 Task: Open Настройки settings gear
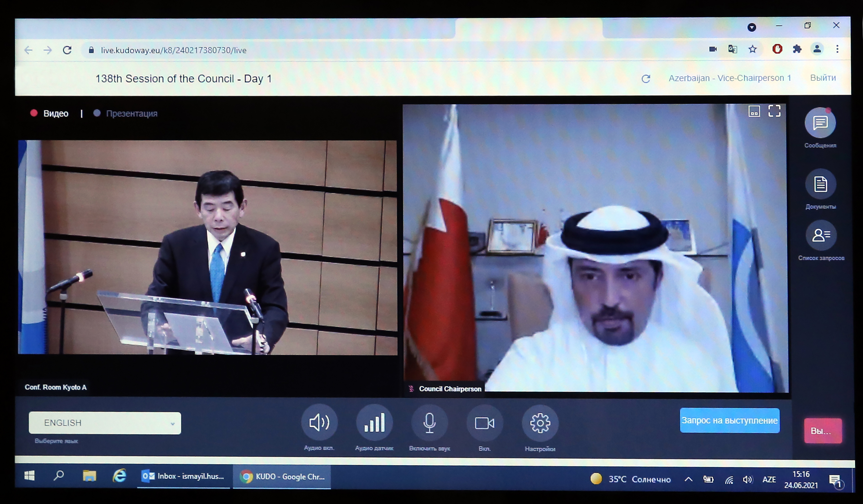(x=540, y=423)
